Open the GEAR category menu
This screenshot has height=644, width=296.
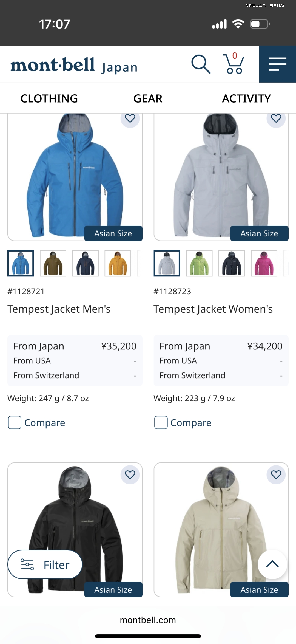point(148,98)
